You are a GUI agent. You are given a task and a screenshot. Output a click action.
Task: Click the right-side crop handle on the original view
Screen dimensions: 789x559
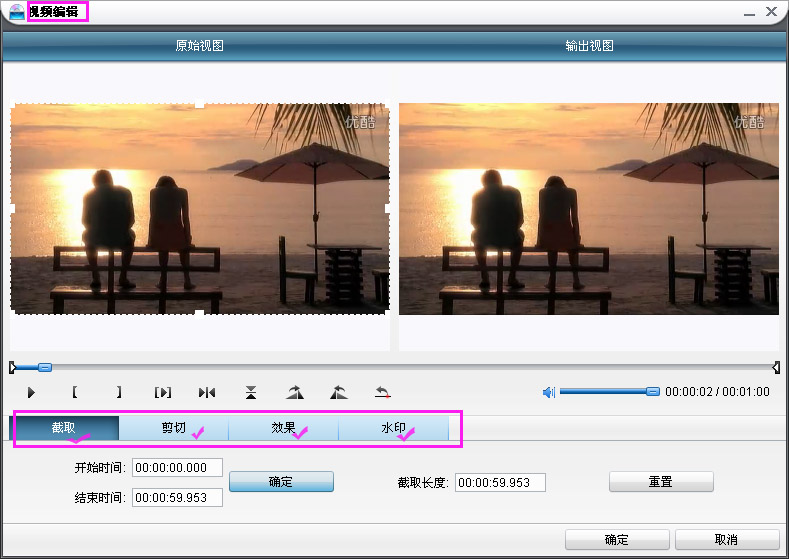pos(388,208)
